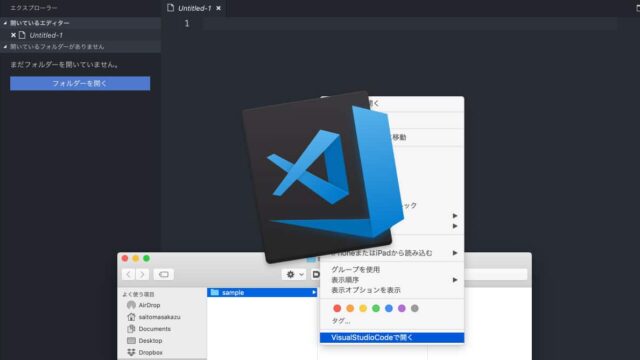Choose グループを使用 from context menu

tap(356, 269)
